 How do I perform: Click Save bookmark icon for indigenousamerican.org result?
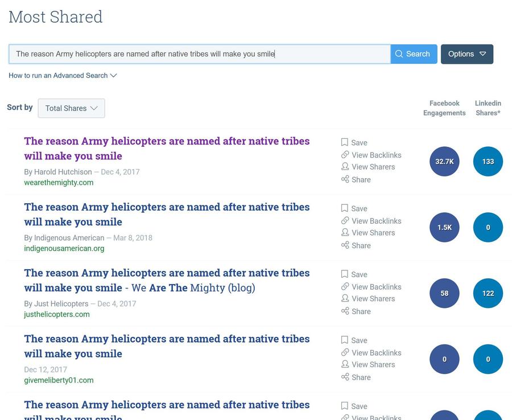click(x=345, y=208)
